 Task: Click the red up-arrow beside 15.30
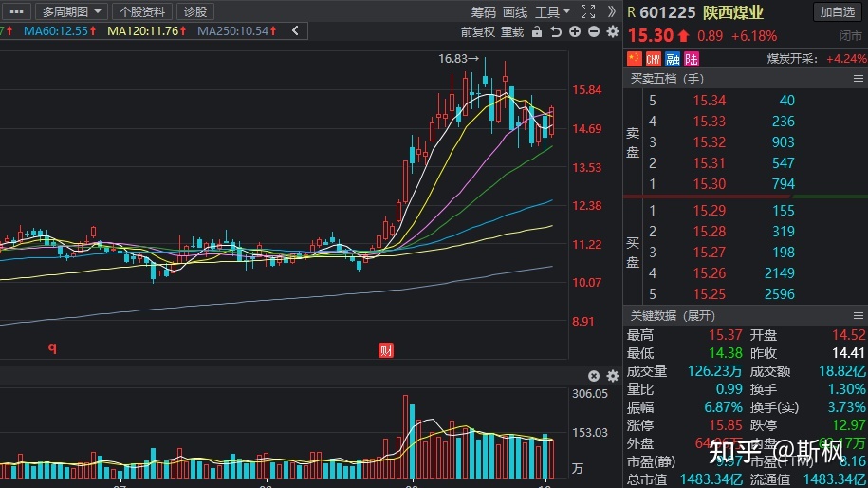point(683,36)
